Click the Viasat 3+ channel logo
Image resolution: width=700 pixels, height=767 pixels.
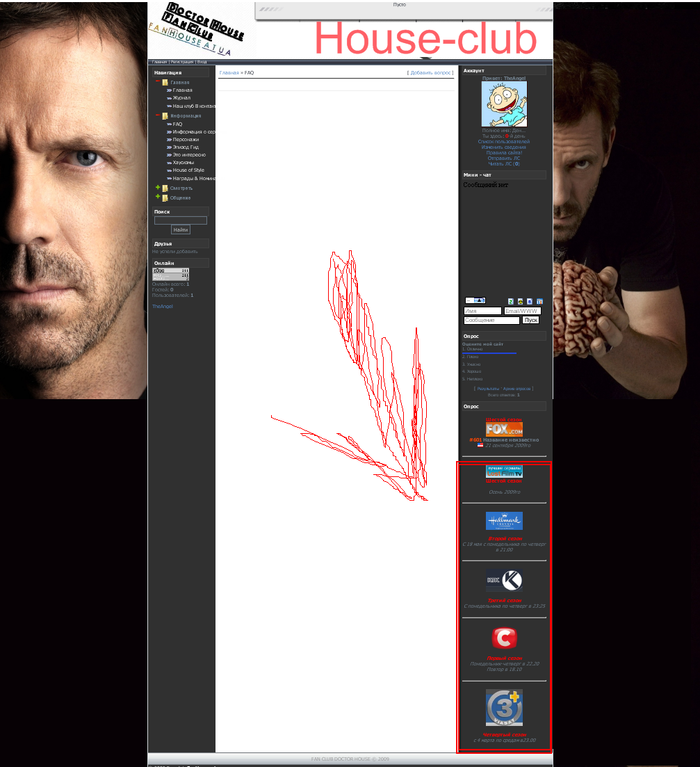[x=504, y=708]
